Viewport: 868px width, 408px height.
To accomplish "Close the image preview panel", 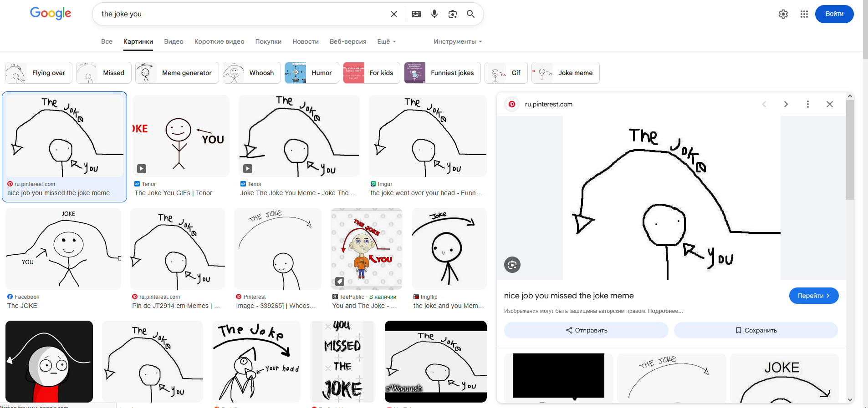I will pos(830,104).
